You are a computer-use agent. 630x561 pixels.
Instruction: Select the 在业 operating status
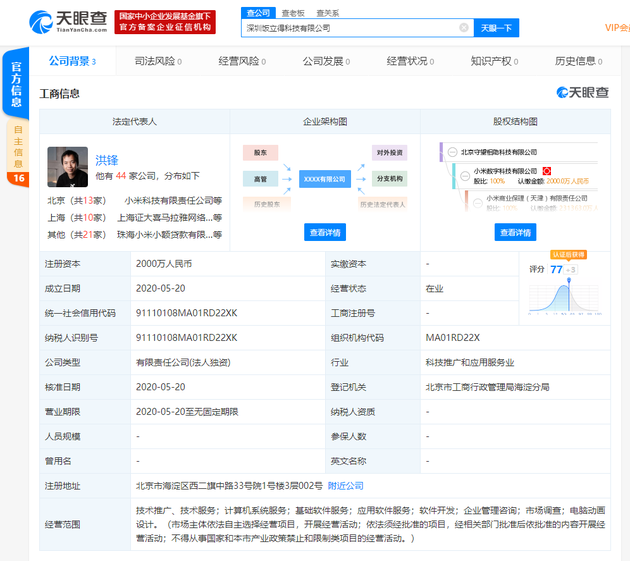pos(434,289)
